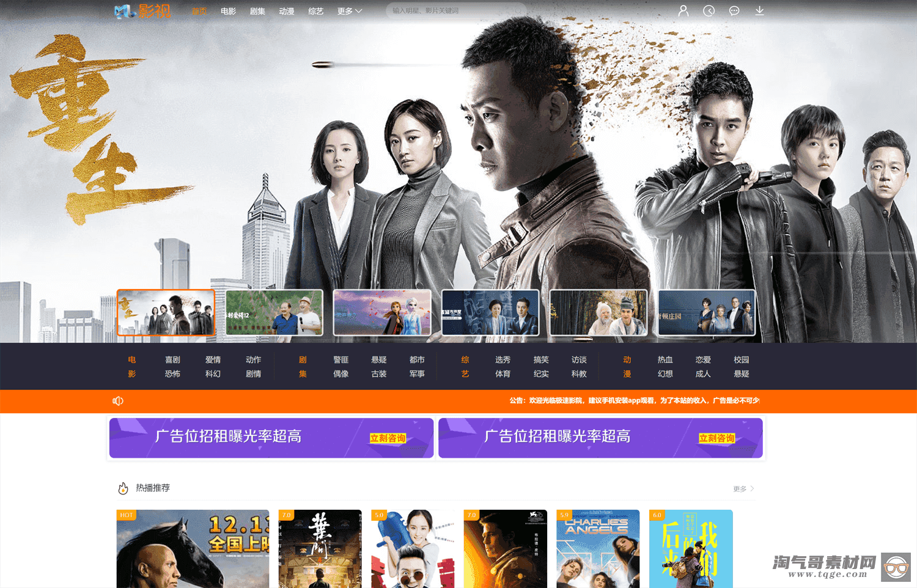917x588 pixels.
Task: Open the 校园 anime genre
Action: (x=742, y=360)
